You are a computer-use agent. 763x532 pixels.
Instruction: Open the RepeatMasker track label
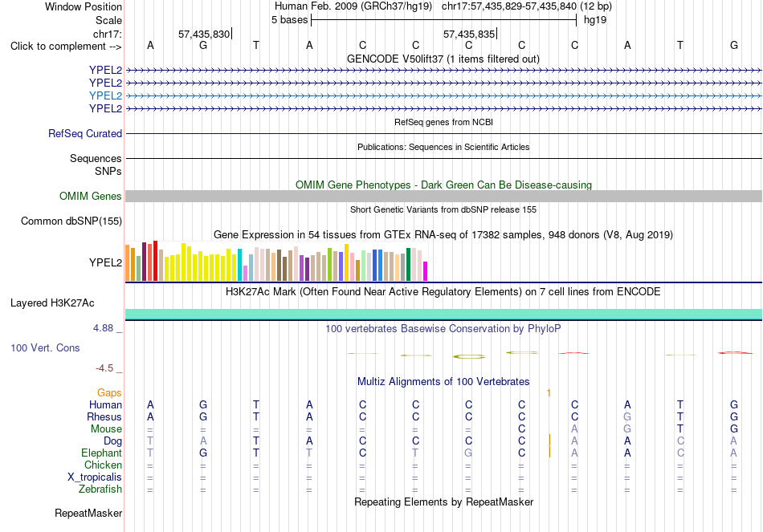88,513
